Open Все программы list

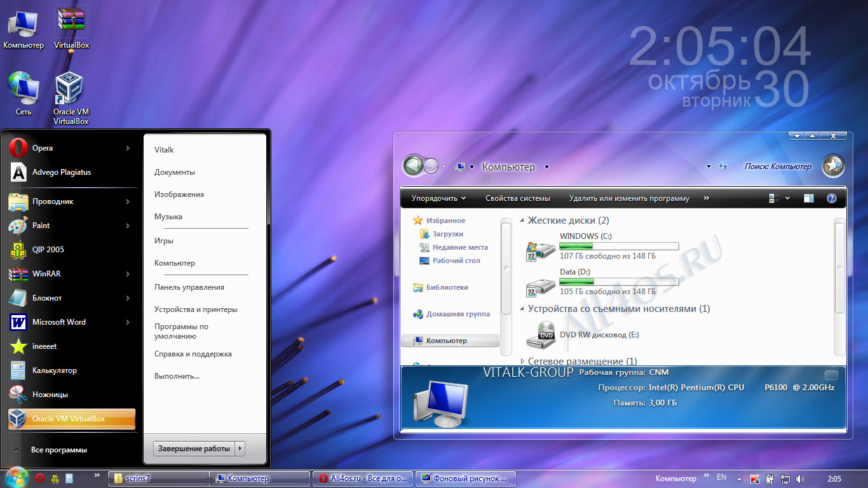59,450
